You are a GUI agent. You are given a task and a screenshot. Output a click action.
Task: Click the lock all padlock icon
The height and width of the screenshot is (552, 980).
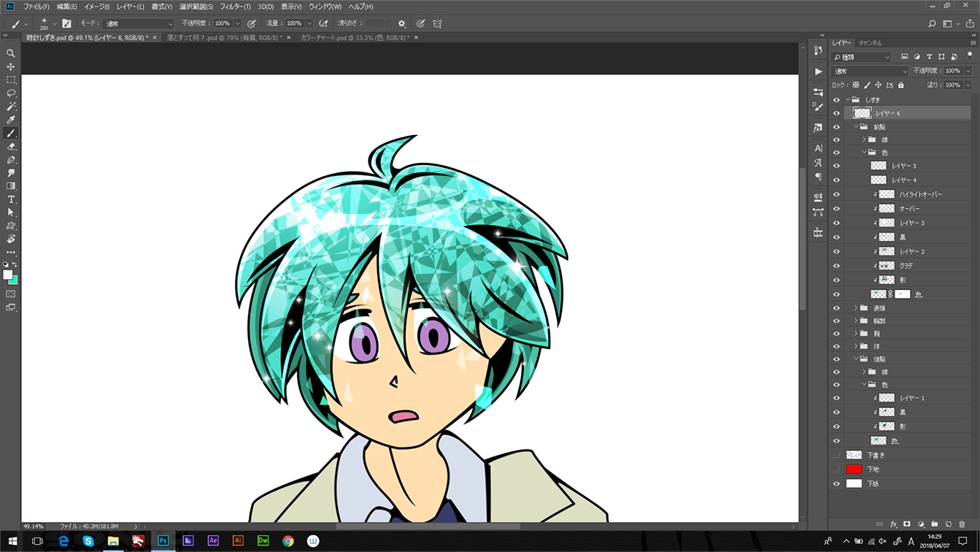click(x=900, y=85)
